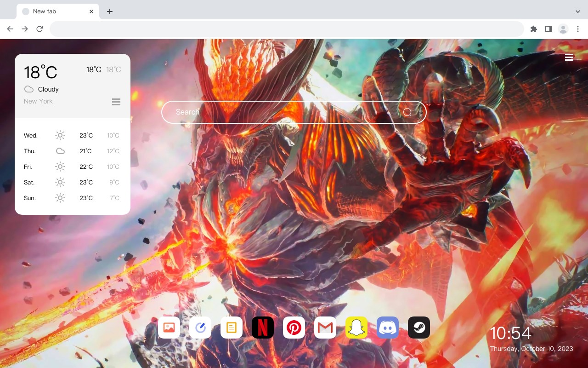The width and height of the screenshot is (588, 368).
Task: Click Friday's 22°C high temperature
Action: (86, 167)
